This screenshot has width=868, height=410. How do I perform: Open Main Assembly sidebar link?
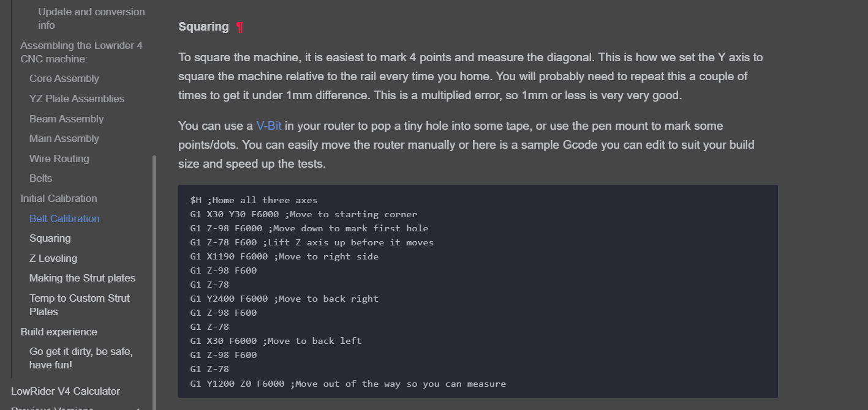[x=64, y=138]
